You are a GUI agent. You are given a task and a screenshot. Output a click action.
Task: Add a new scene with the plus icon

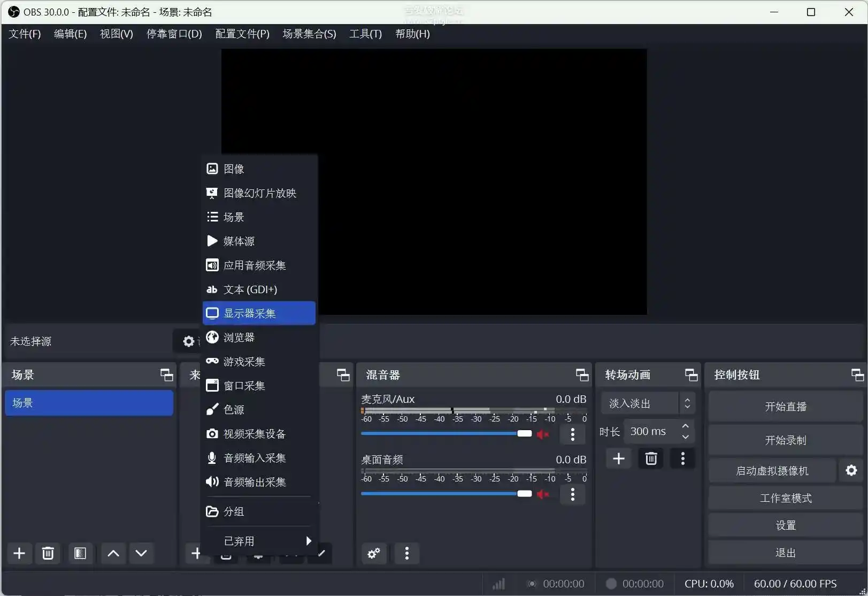(x=19, y=553)
